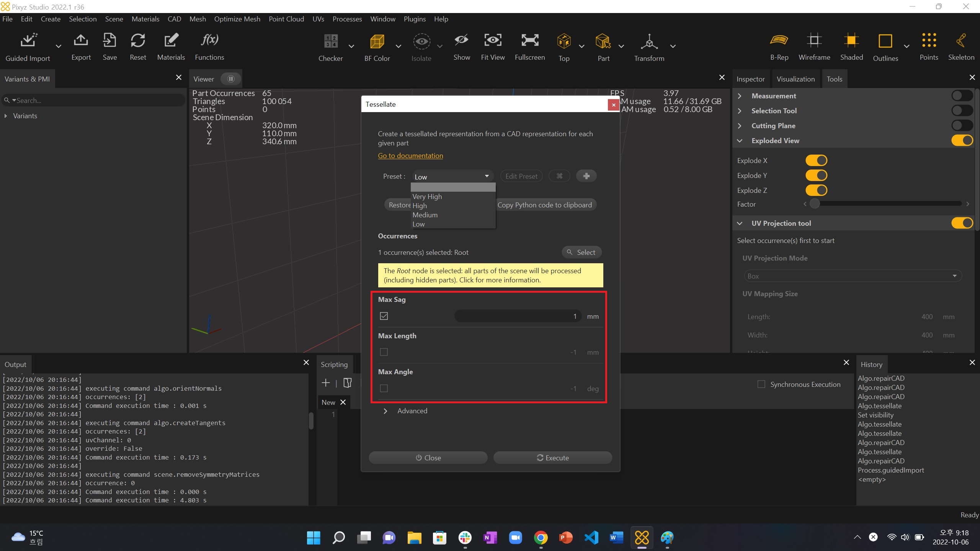Viewport: 980px width, 551px height.
Task: Open the Optimize Mesh menu
Action: [x=237, y=19]
